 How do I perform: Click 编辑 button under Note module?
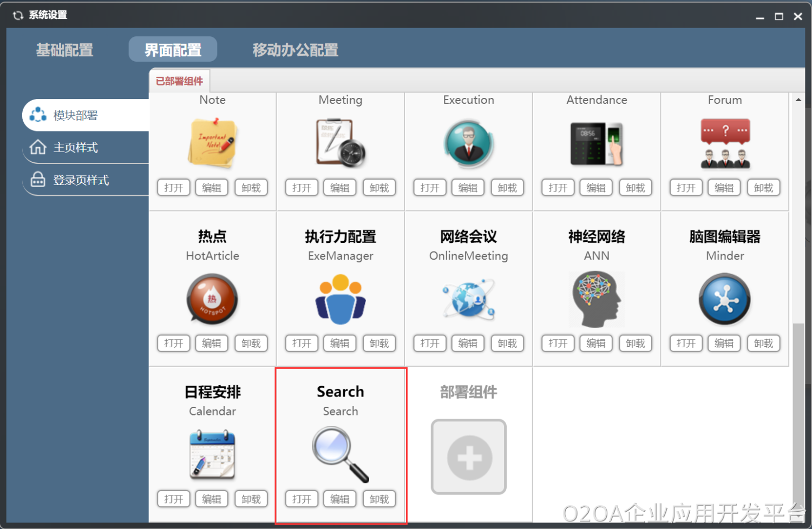pos(212,188)
